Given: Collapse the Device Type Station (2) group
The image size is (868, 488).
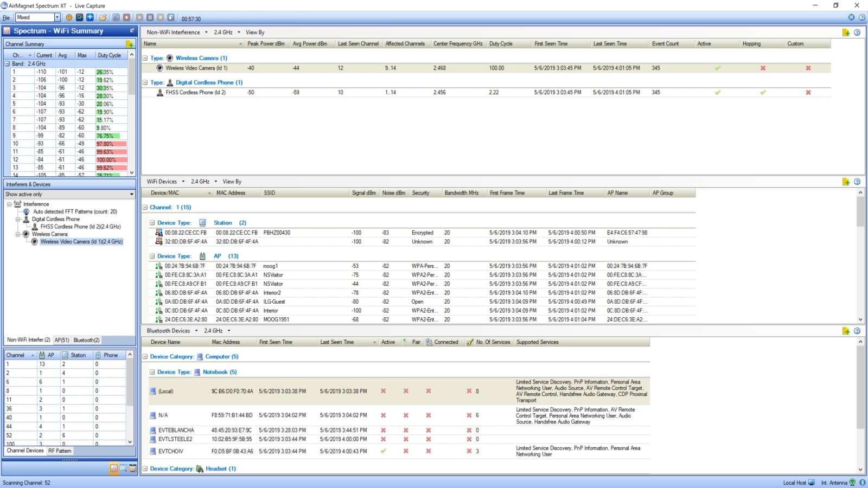Looking at the screenshot, I should (x=152, y=223).
